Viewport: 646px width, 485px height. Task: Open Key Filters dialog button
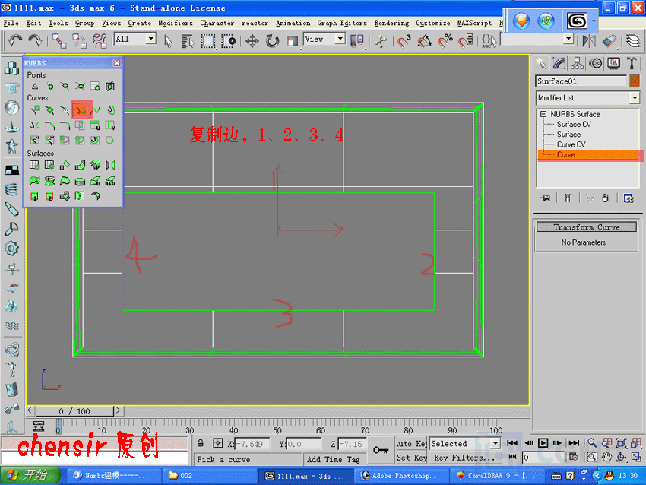tap(464, 458)
